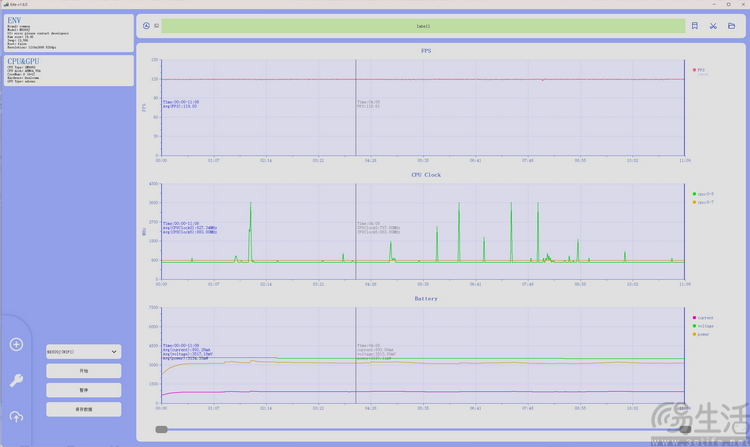The width and height of the screenshot is (750, 447).
Task: Click the green label1 bar
Action: click(423, 26)
